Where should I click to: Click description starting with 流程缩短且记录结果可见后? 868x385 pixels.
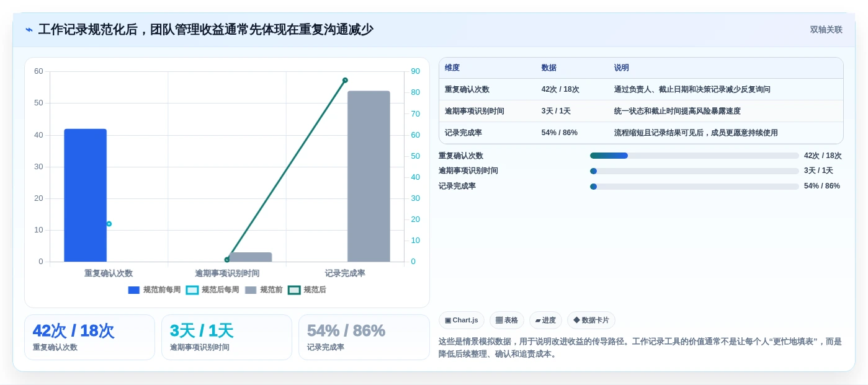click(x=696, y=133)
